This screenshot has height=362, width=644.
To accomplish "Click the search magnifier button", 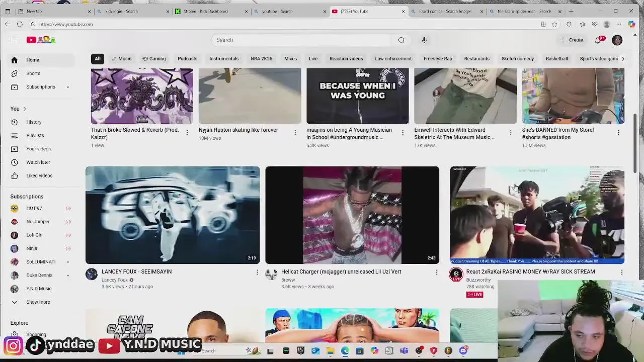I will coord(401,40).
